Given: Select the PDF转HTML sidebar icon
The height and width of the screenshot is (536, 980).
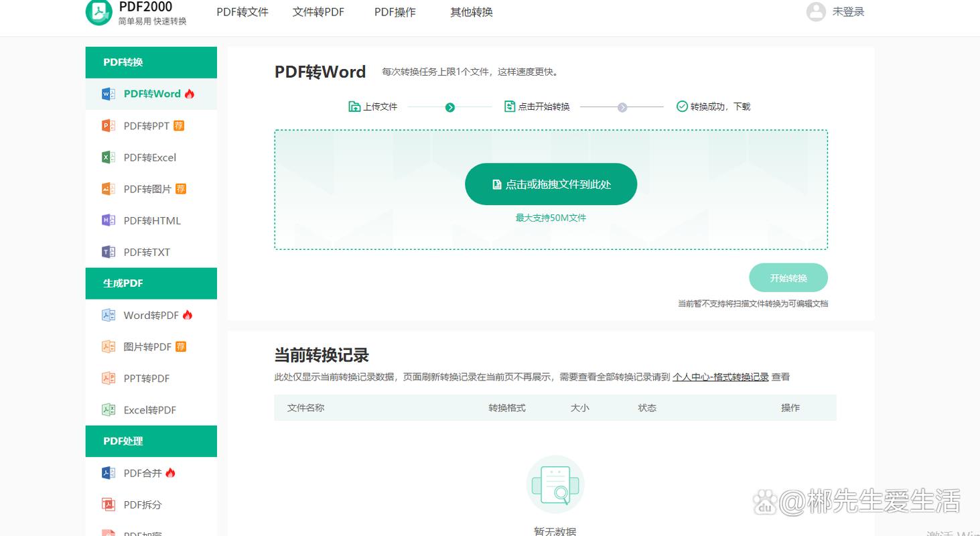Looking at the screenshot, I should click(x=108, y=220).
